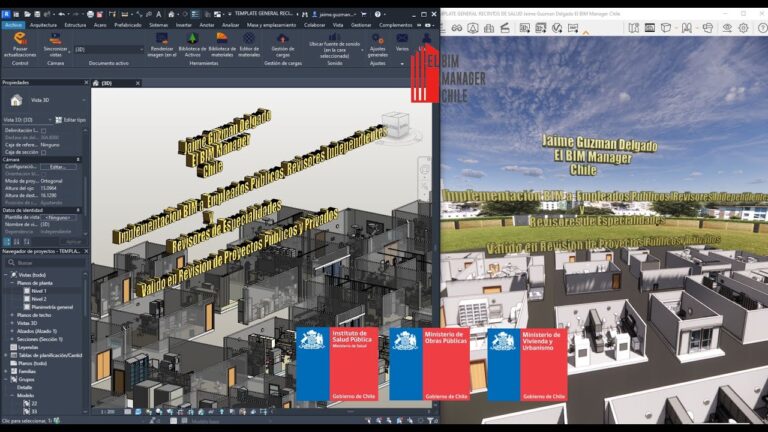768x432 pixels.
Task: Open active document {3D} combo box
Action: click(x=109, y=49)
